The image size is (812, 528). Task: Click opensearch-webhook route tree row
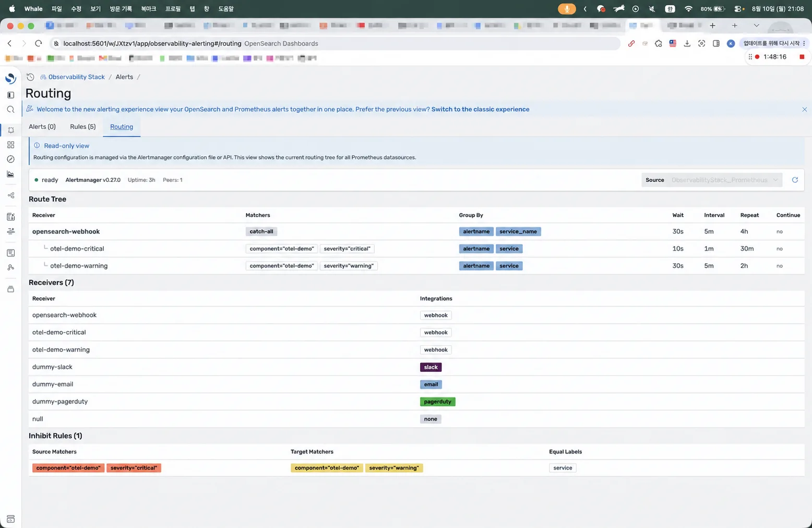click(x=416, y=231)
